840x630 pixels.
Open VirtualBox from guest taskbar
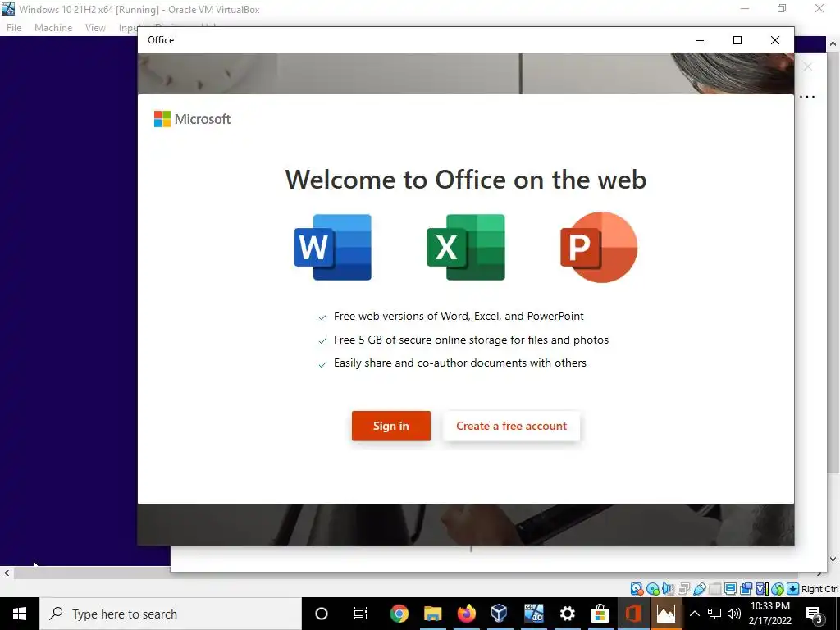tap(500, 614)
